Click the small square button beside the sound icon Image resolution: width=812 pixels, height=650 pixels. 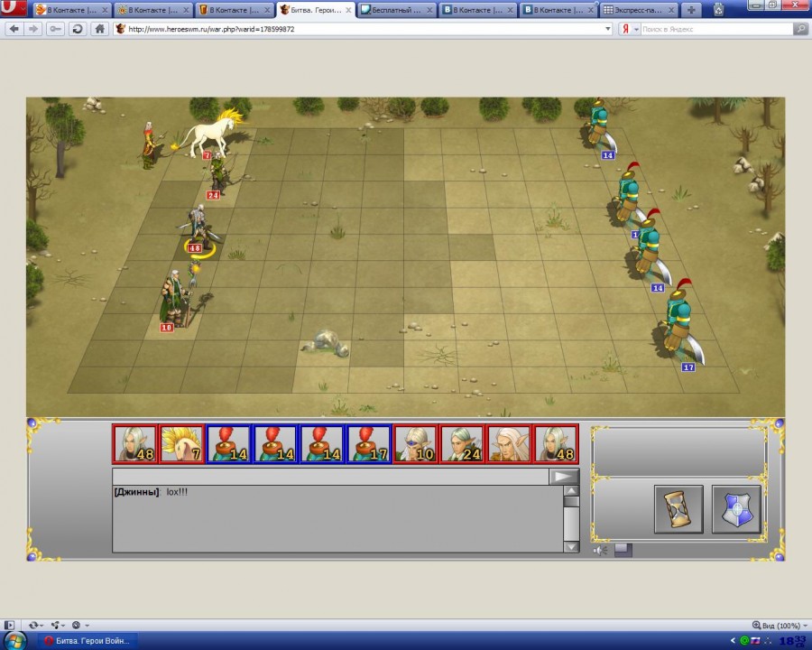click(623, 550)
